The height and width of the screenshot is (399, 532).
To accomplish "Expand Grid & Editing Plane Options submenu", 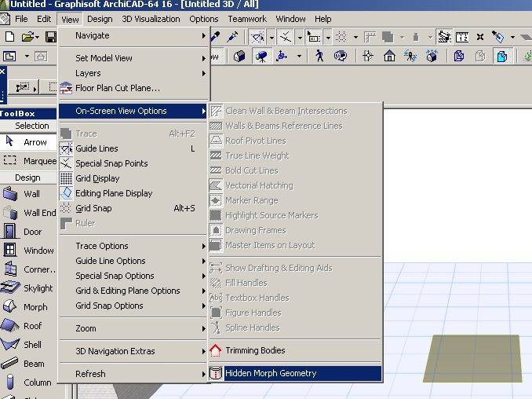I will coord(133,291).
